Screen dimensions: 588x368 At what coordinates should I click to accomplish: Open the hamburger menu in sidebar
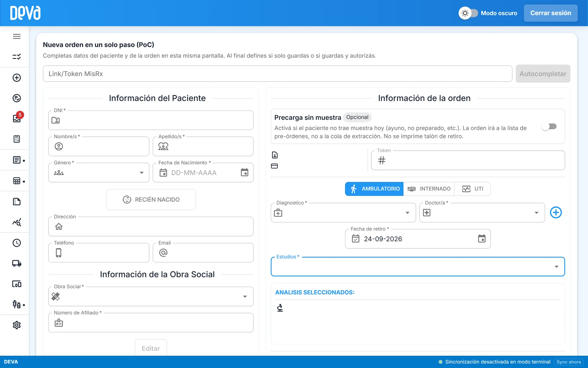pos(17,36)
